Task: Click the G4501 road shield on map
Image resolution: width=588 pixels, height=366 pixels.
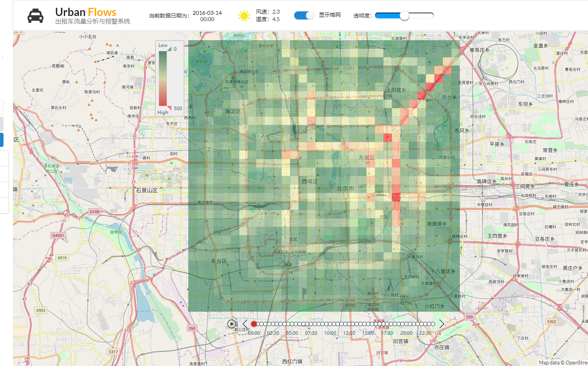Action: [x=58, y=236]
